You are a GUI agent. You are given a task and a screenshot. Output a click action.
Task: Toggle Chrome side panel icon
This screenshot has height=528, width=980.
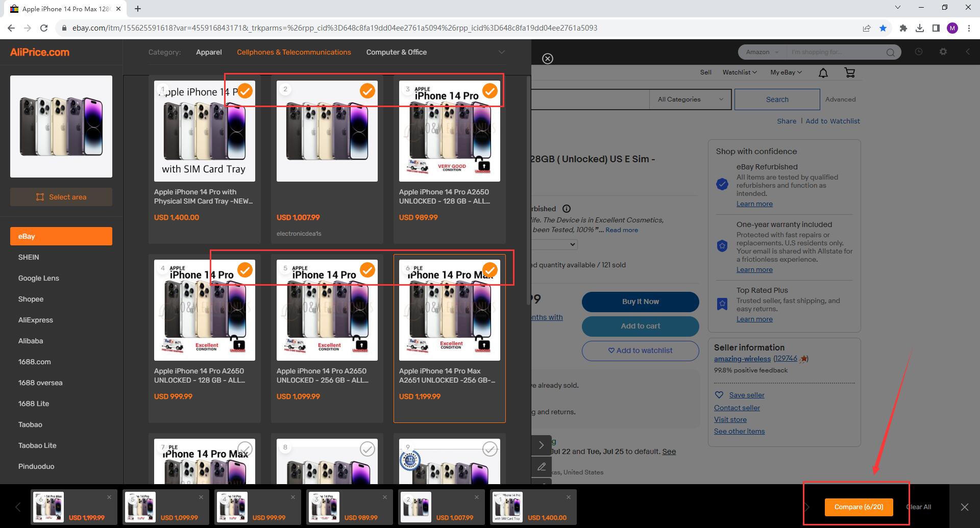936,28
